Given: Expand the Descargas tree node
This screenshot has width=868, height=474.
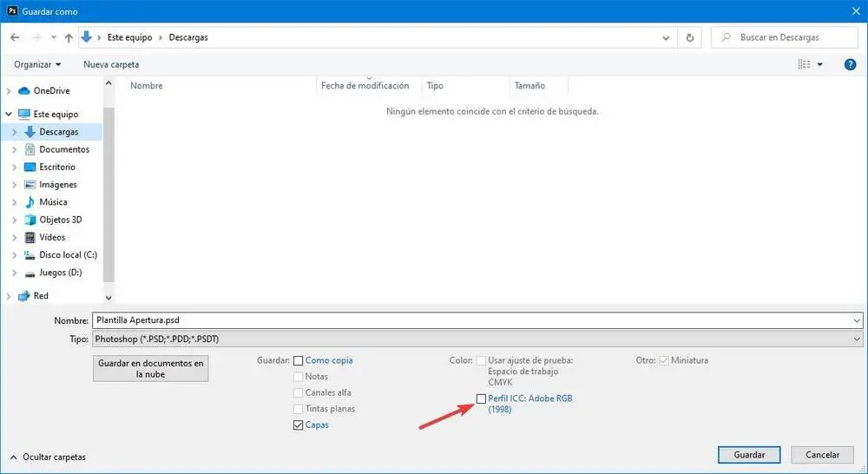Looking at the screenshot, I should [15, 132].
